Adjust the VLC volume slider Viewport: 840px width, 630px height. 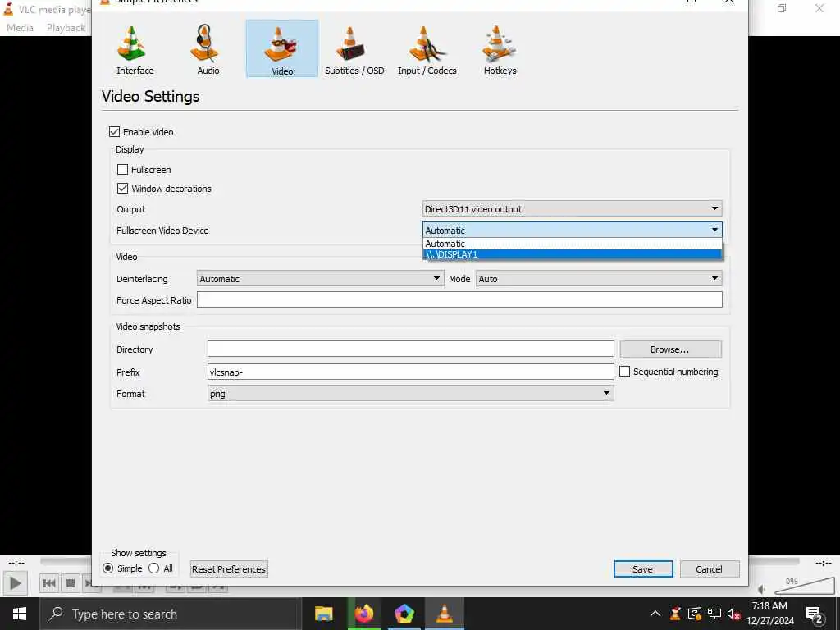coord(804,586)
